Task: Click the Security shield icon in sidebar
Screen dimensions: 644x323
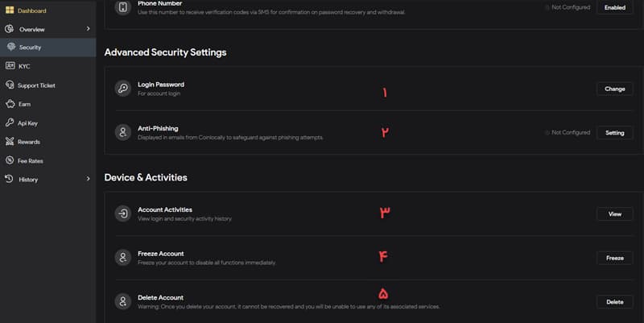Action: (10, 48)
